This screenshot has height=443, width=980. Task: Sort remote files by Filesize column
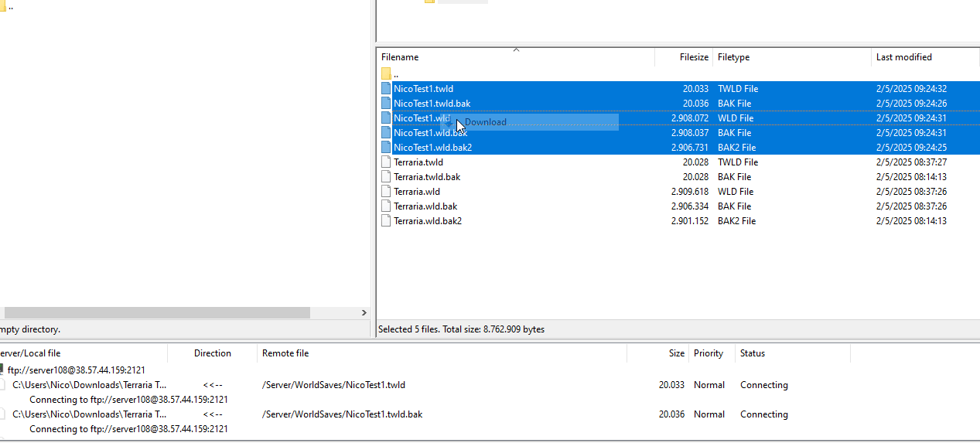[684, 57]
